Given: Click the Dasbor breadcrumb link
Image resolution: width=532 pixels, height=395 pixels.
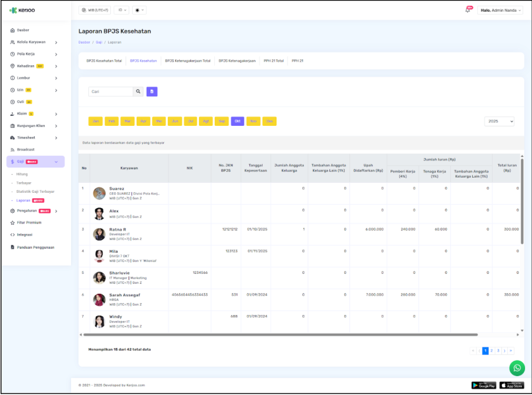Looking at the screenshot, I should 84,42.
